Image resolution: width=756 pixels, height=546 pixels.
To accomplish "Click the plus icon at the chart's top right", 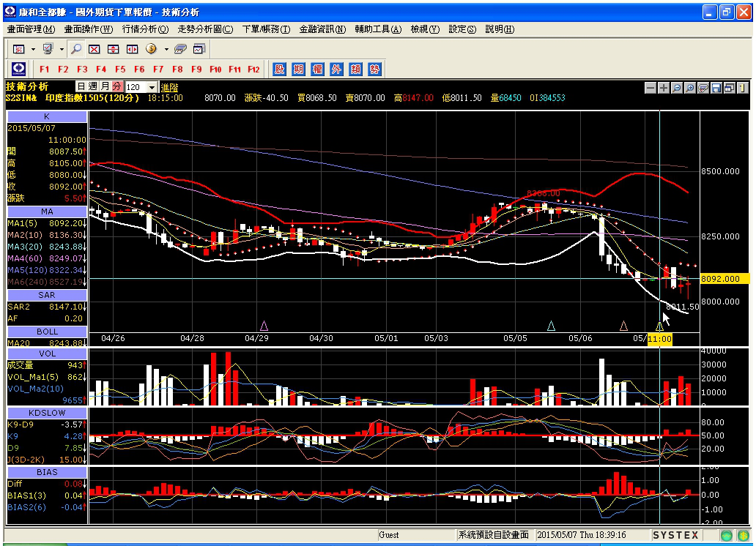I will [664, 88].
